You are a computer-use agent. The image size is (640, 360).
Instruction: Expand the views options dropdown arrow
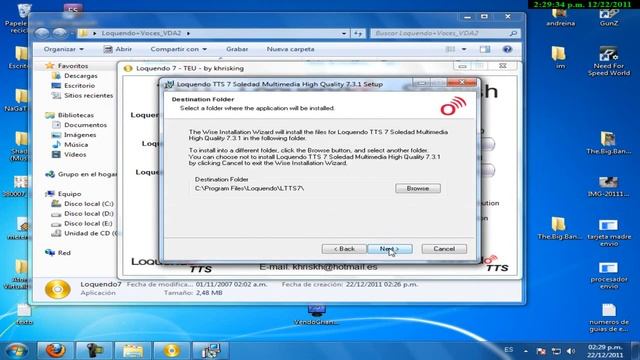coord(464,49)
